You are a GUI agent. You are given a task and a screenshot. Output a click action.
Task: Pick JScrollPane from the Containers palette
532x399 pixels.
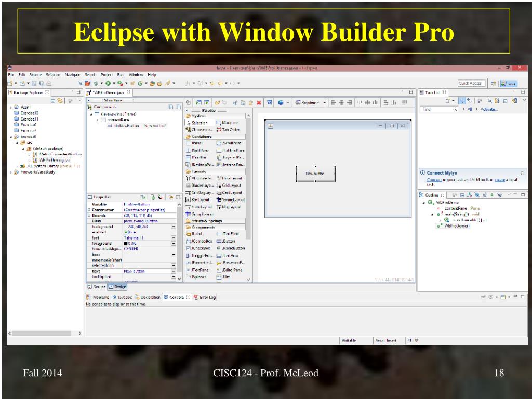tap(229, 143)
